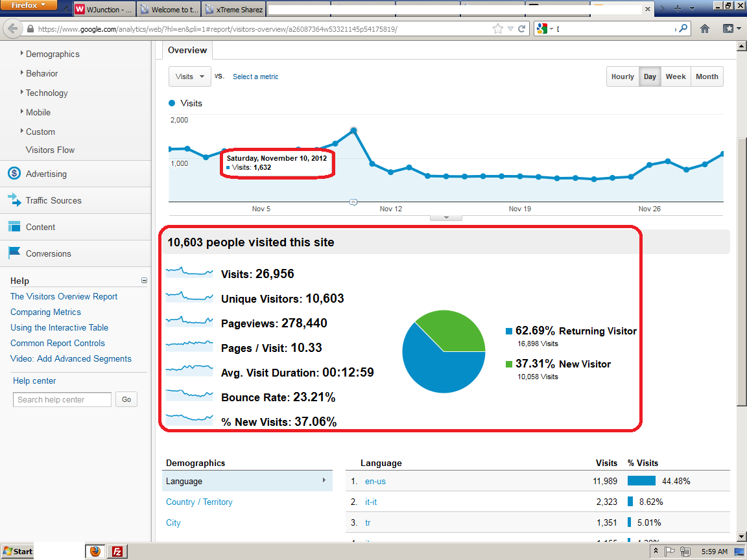Open Traffic Sources arrows icon

pyautogui.click(x=14, y=200)
